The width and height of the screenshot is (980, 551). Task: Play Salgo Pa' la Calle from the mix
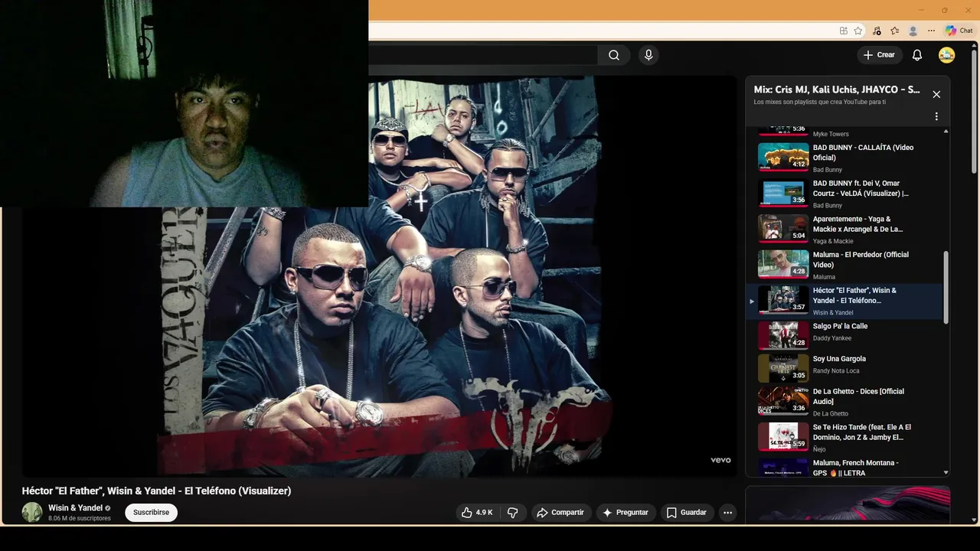[844, 335]
